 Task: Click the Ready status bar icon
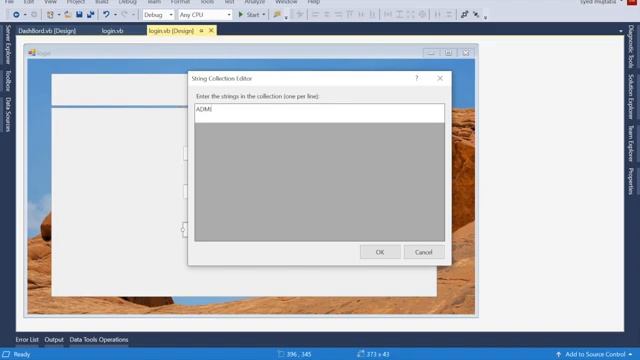[6, 354]
